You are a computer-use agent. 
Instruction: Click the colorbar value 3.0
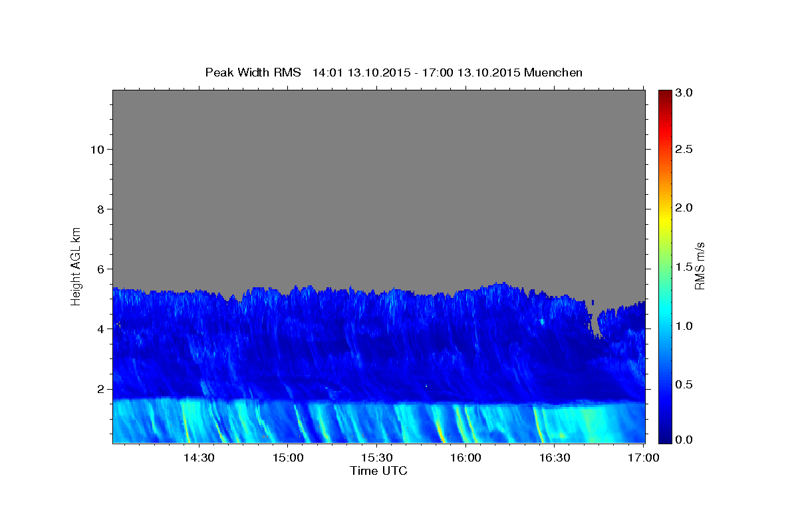coord(684,93)
